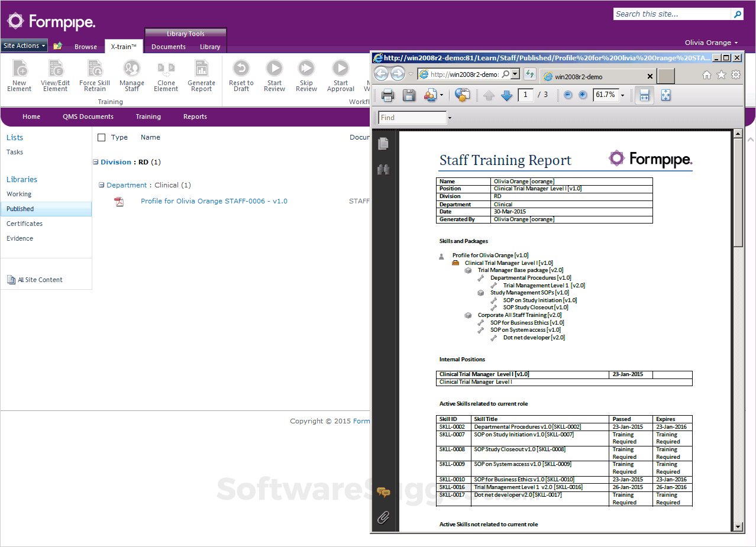Viewport: 756px width, 547px height.
Task: Go to next PDF page arrow
Action: pos(506,95)
